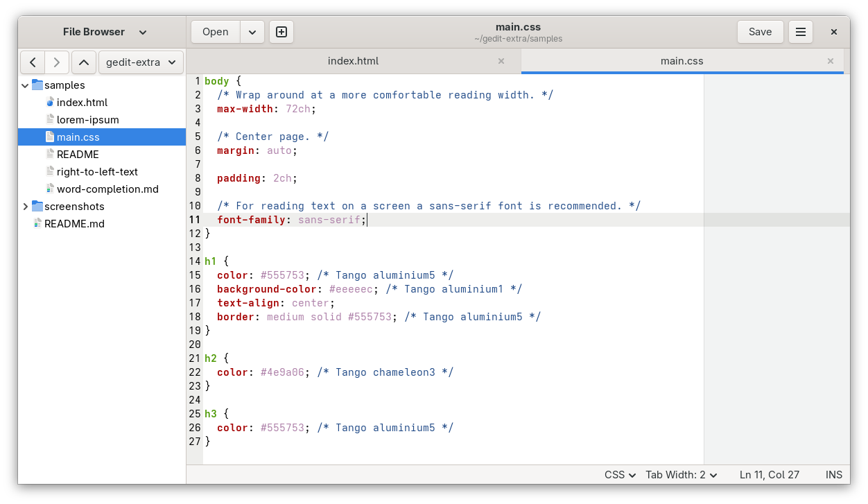This screenshot has height=504, width=868.
Task: Toggle INS overwrite mode in status bar
Action: tap(833, 474)
